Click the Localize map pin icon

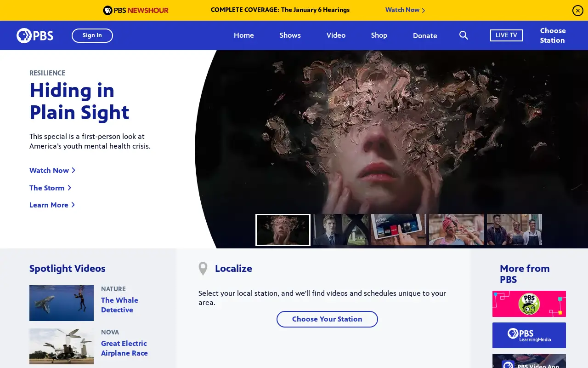click(x=203, y=269)
